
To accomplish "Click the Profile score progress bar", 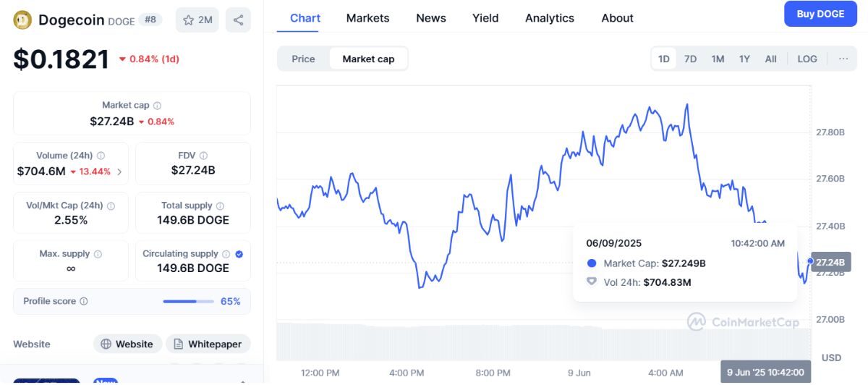I will tap(188, 301).
